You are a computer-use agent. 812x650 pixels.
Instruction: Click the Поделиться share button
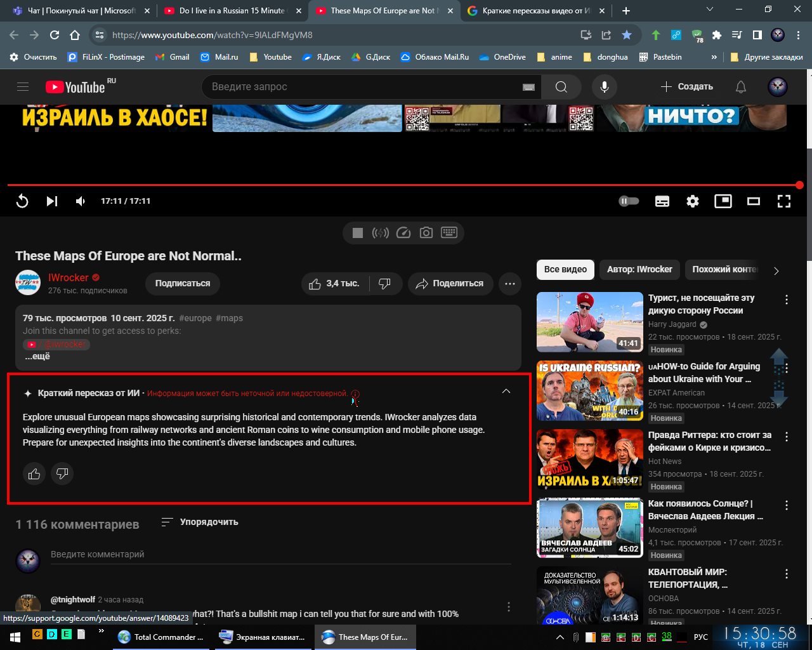[x=449, y=284]
